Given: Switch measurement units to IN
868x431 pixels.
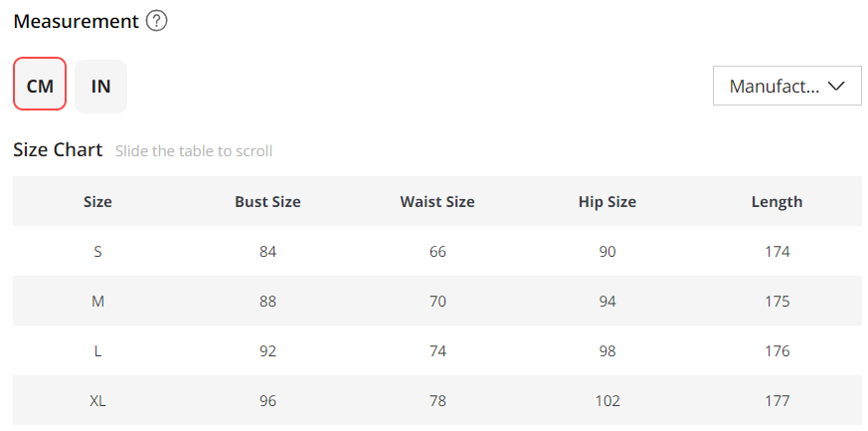Looking at the screenshot, I should coord(100,86).
